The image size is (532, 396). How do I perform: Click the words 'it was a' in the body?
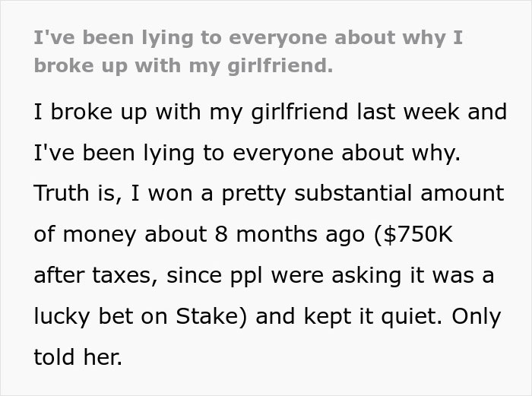pyautogui.click(x=452, y=275)
